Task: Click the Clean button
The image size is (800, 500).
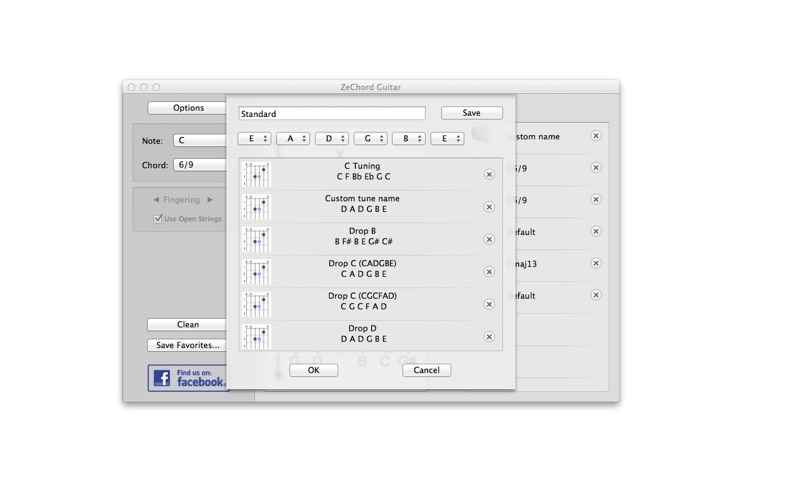Action: (188, 324)
